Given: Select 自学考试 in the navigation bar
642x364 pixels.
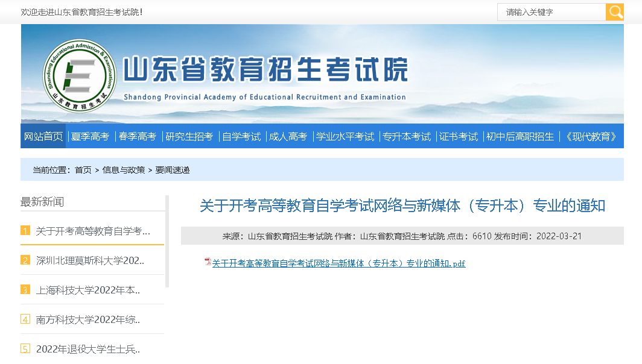Looking at the screenshot, I should (x=241, y=137).
